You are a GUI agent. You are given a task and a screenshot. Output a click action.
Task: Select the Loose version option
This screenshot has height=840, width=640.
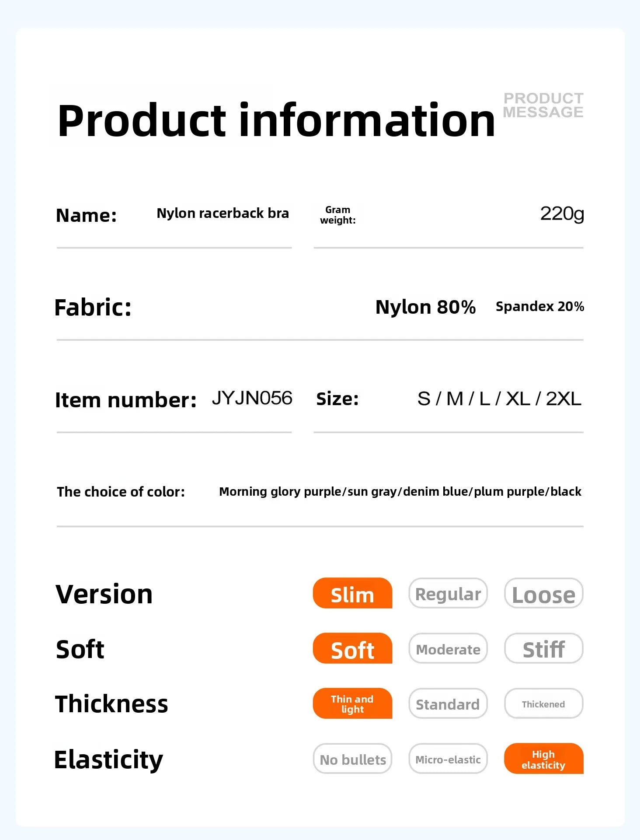pos(544,593)
